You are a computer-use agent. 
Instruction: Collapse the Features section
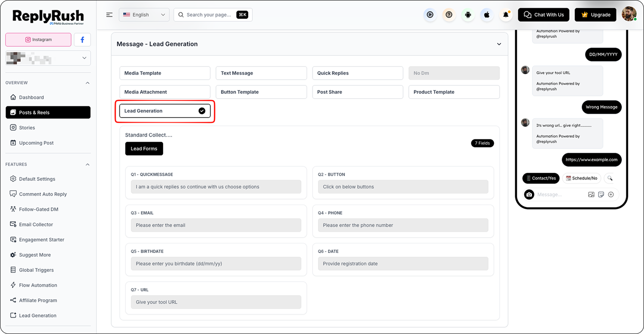[88, 164]
